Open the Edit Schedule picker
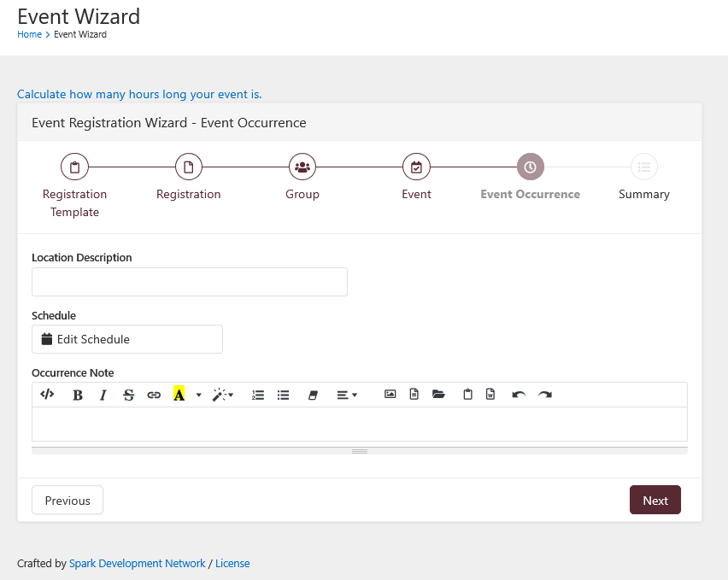The width and height of the screenshot is (728, 580). (127, 339)
